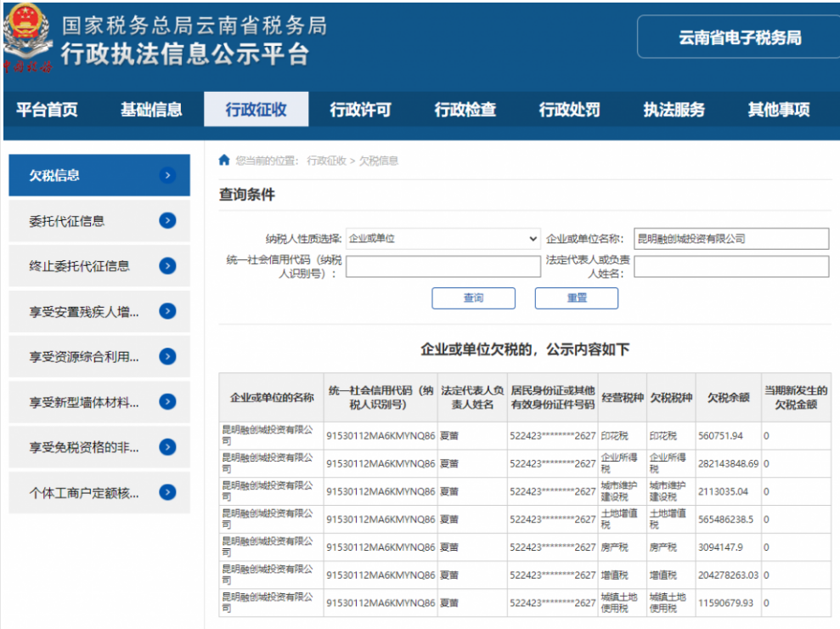Click the national tax emblem logo
This screenshot has height=629, width=840.
click(27, 37)
